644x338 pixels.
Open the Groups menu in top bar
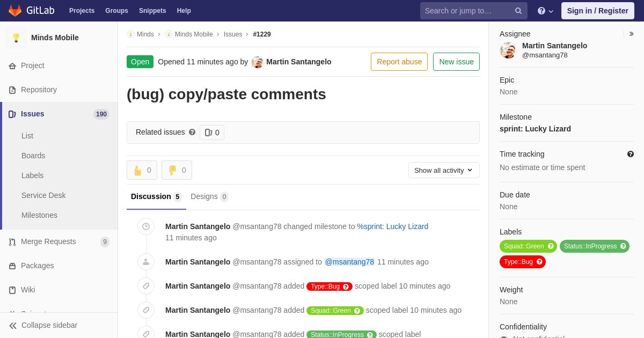point(116,11)
